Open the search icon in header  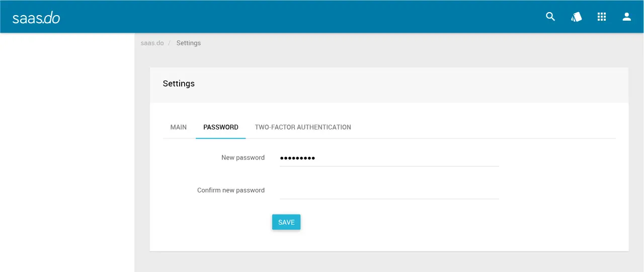pos(550,17)
